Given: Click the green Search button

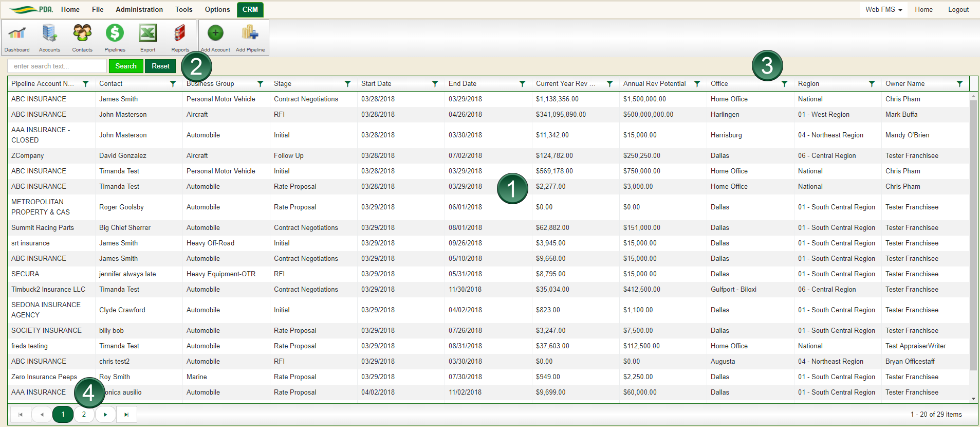Looking at the screenshot, I should click(126, 66).
